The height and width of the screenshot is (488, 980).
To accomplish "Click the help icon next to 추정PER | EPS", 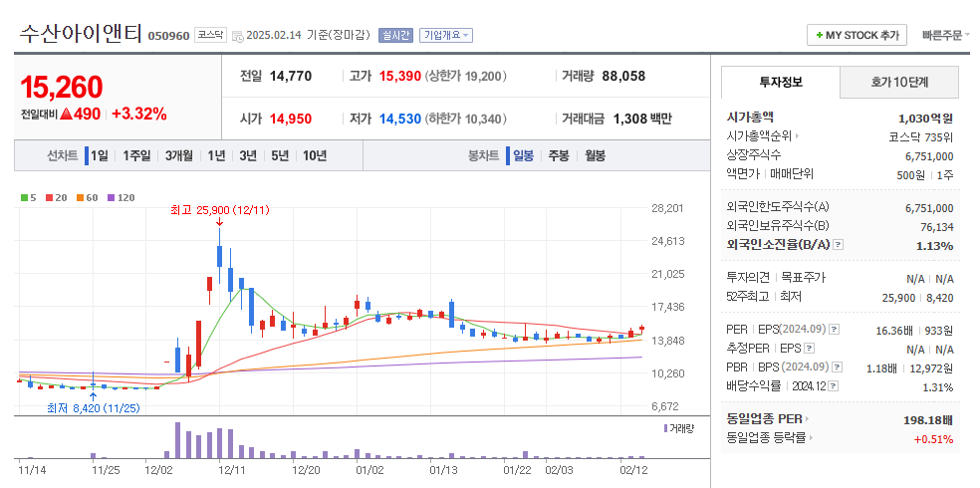I will (x=810, y=349).
